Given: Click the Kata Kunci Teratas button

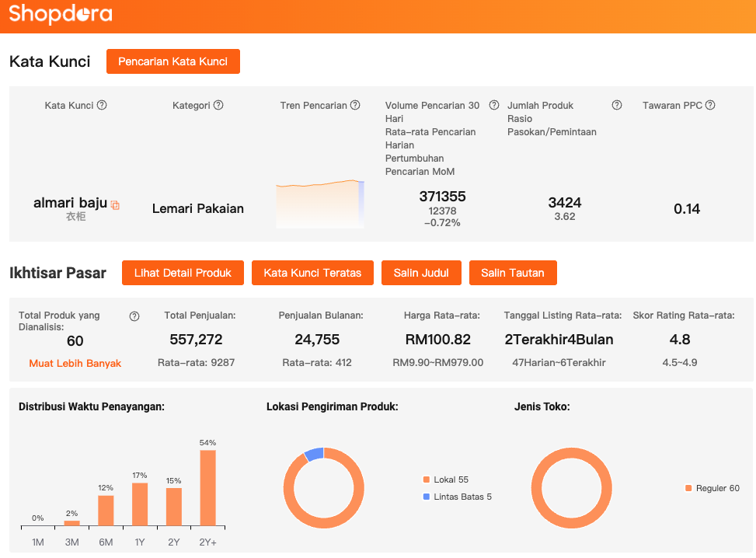Looking at the screenshot, I should point(312,273).
